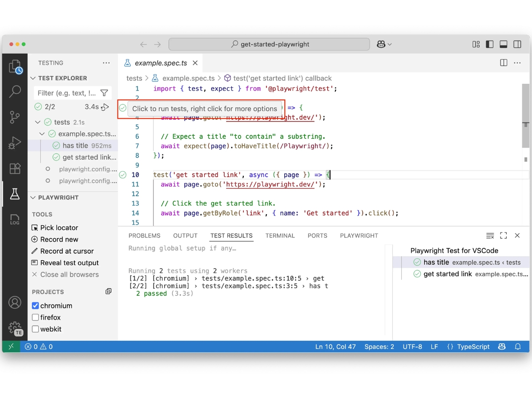Click the get-started-playwright command center
This screenshot has width=532, height=399.
pos(269,44)
